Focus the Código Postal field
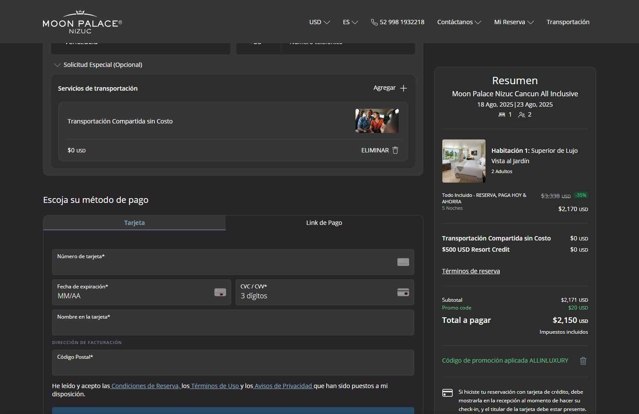 [x=233, y=362]
